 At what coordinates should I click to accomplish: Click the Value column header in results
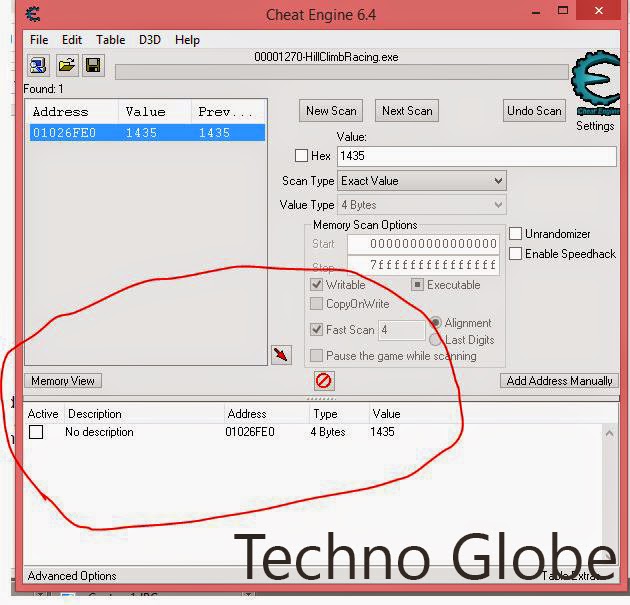[x=155, y=112]
